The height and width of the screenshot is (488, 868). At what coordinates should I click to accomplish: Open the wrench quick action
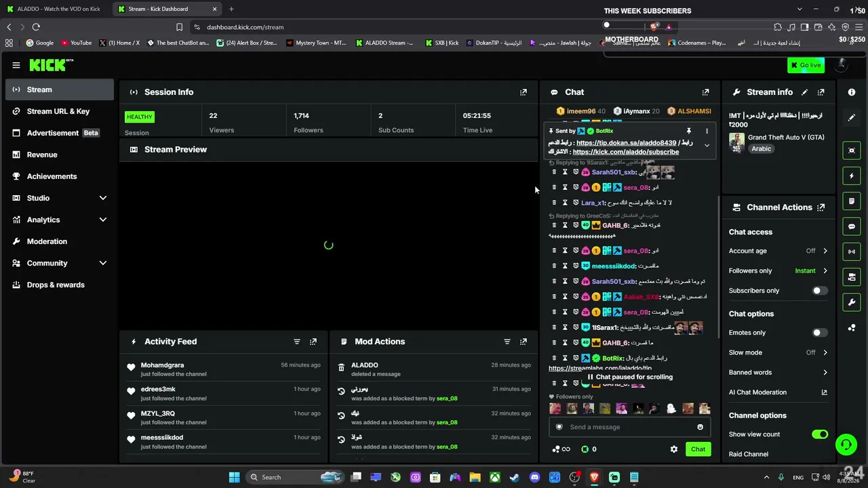(x=852, y=302)
